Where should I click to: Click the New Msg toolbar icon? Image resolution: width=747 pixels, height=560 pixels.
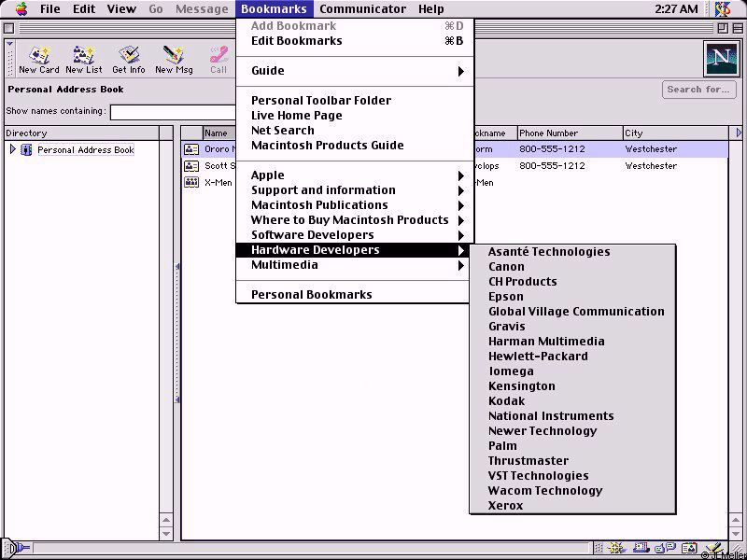click(x=173, y=60)
